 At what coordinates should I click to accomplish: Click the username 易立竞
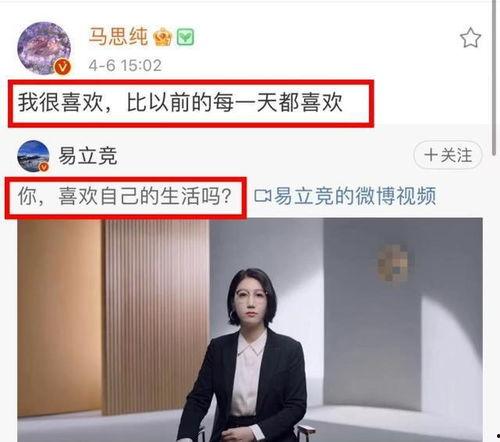(x=88, y=156)
